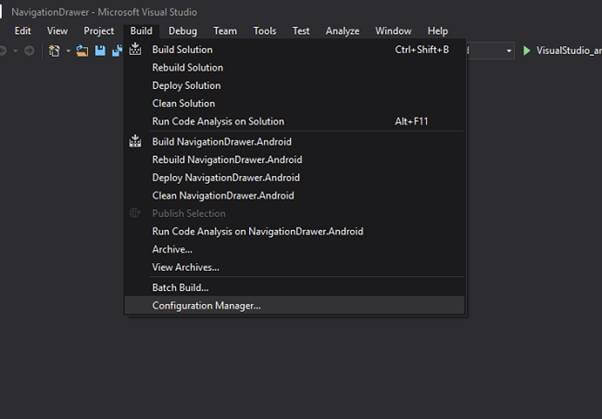Image resolution: width=602 pixels, height=419 pixels.
Task: Click the Save toolbar icon
Action: click(x=100, y=51)
